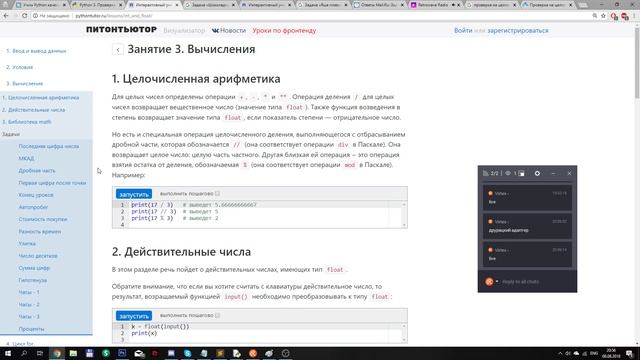Open the green dollar-sign app on the taskbar

tap(106, 353)
